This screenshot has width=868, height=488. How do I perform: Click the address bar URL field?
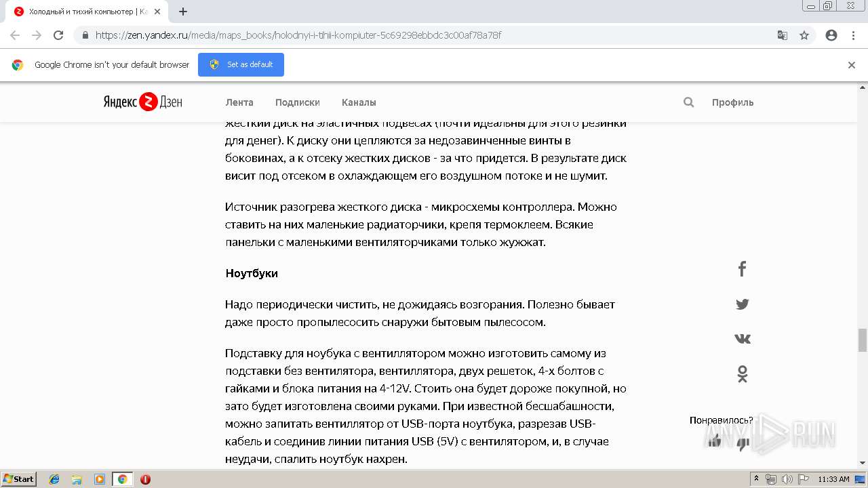(434, 35)
